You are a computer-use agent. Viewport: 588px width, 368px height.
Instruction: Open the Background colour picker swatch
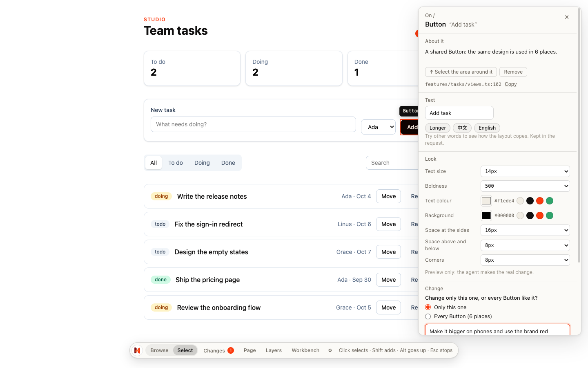point(486,215)
